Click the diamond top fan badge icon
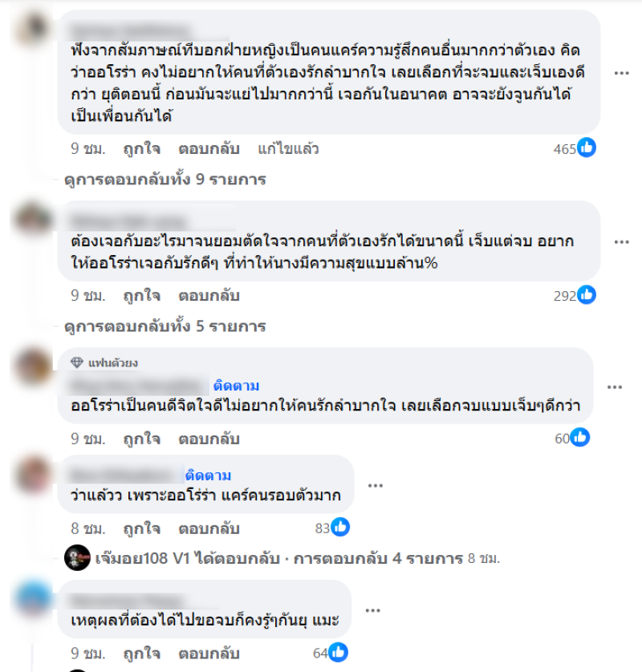This screenshot has height=672, width=642. pyautogui.click(x=77, y=362)
